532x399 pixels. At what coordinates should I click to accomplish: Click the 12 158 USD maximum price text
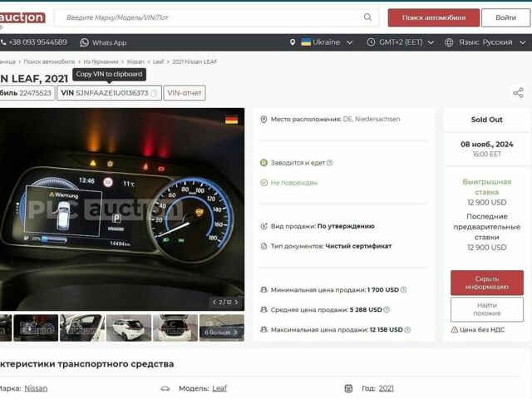pyautogui.click(x=386, y=330)
